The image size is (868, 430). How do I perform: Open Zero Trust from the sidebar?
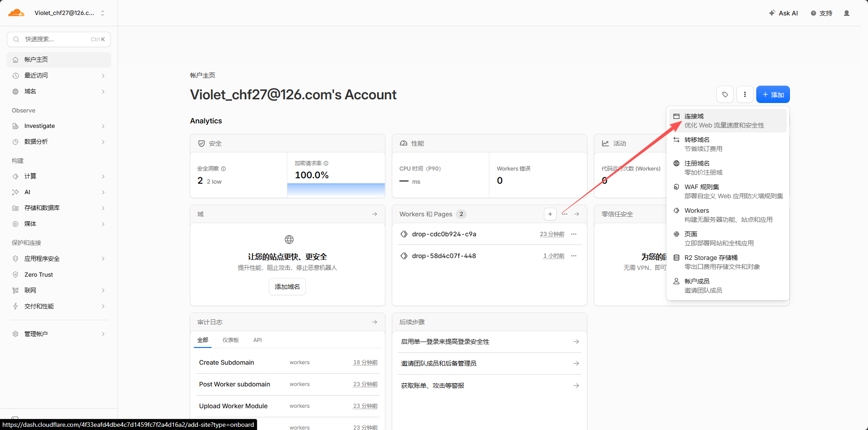coord(59,274)
